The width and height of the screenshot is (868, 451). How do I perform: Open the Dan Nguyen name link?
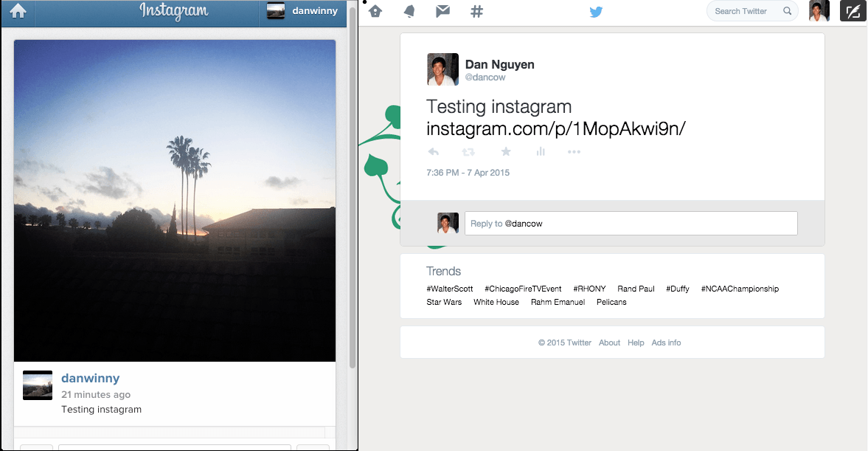[500, 64]
